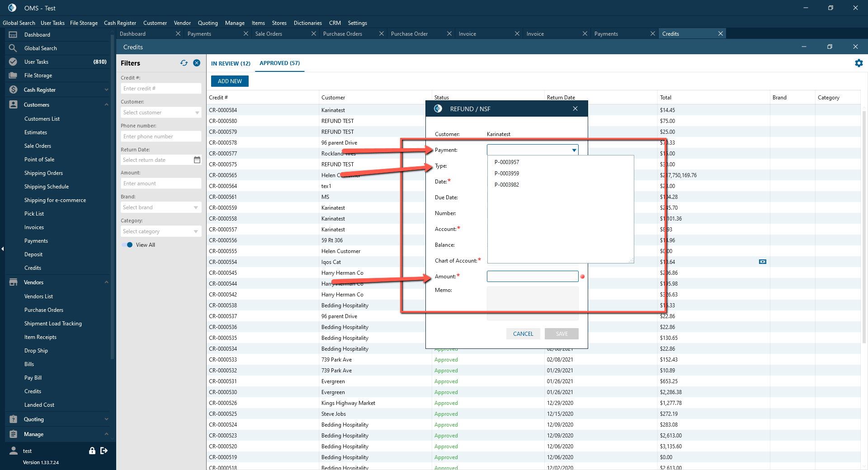Clear filters with the blue X icon
Viewport: 868px width, 470px height.
tap(197, 63)
